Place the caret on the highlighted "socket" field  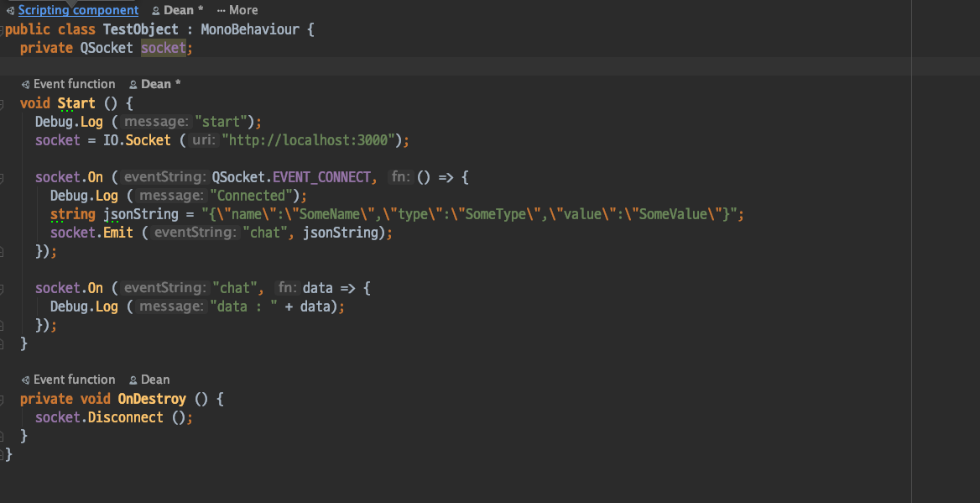click(164, 48)
